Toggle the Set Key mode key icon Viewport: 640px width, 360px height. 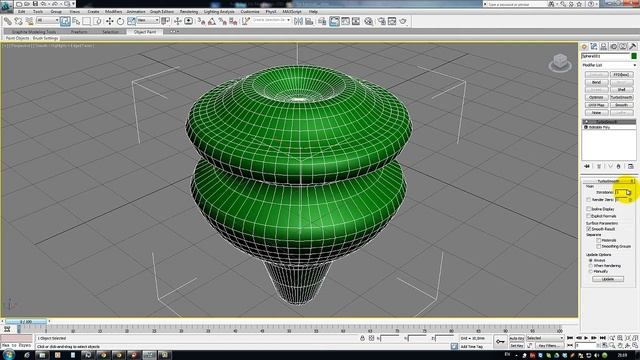[x=500, y=342]
